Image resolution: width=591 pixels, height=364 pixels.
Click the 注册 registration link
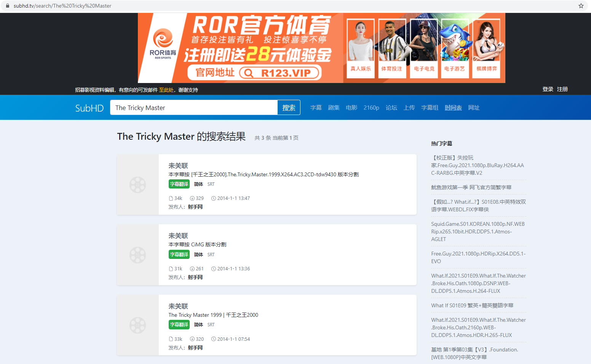click(x=562, y=89)
